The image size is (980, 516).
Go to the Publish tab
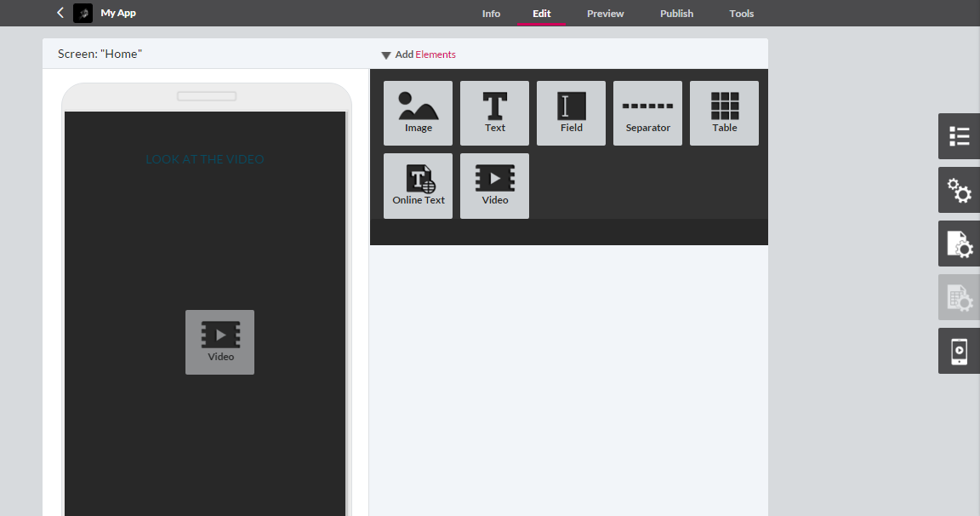(x=677, y=13)
